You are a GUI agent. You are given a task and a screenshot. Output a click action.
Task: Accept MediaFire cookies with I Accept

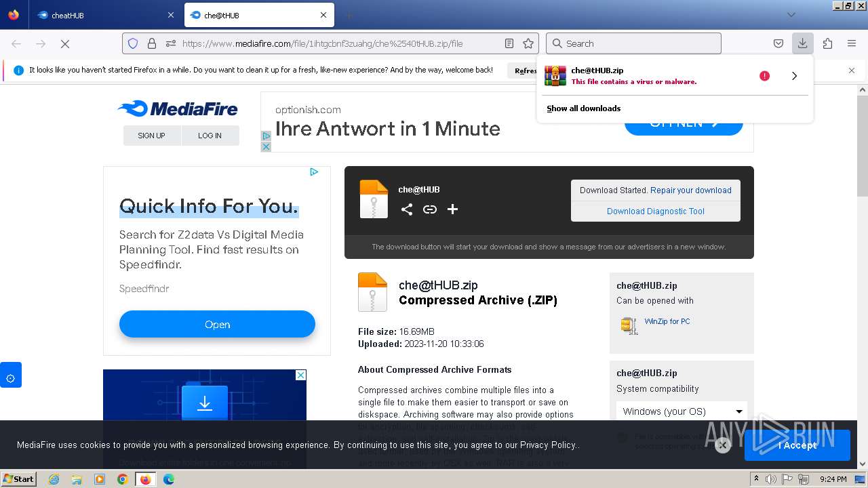[x=797, y=445]
